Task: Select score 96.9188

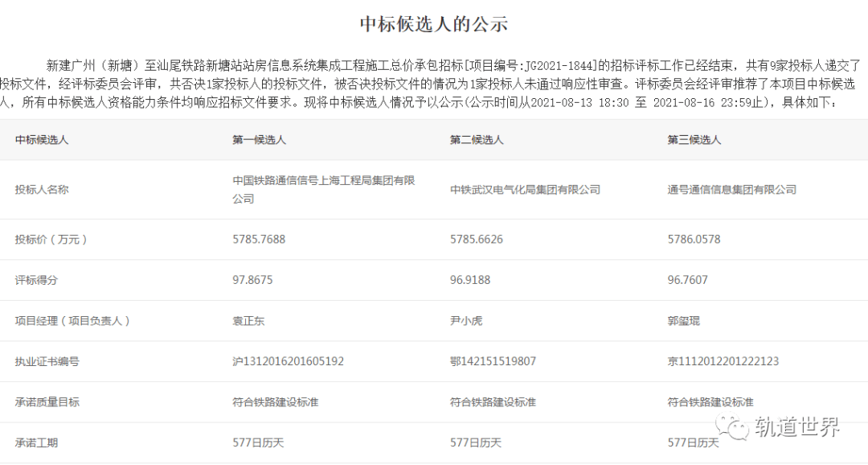Action: [x=470, y=280]
